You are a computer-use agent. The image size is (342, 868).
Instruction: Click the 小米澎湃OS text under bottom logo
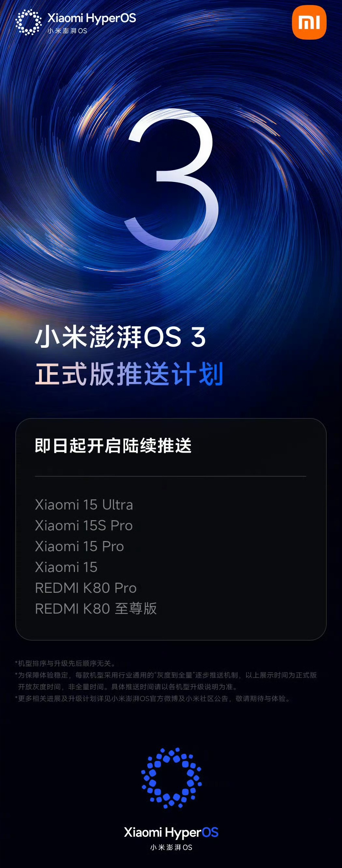171,848
